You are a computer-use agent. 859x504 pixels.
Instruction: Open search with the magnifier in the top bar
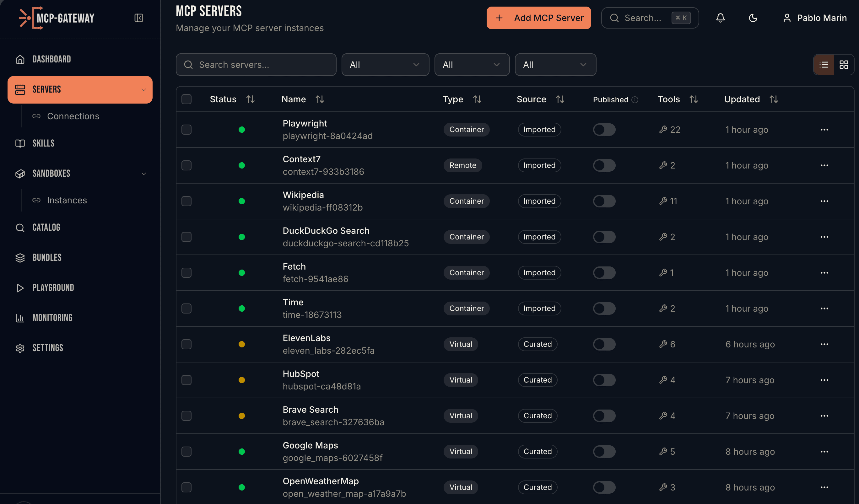(x=615, y=18)
